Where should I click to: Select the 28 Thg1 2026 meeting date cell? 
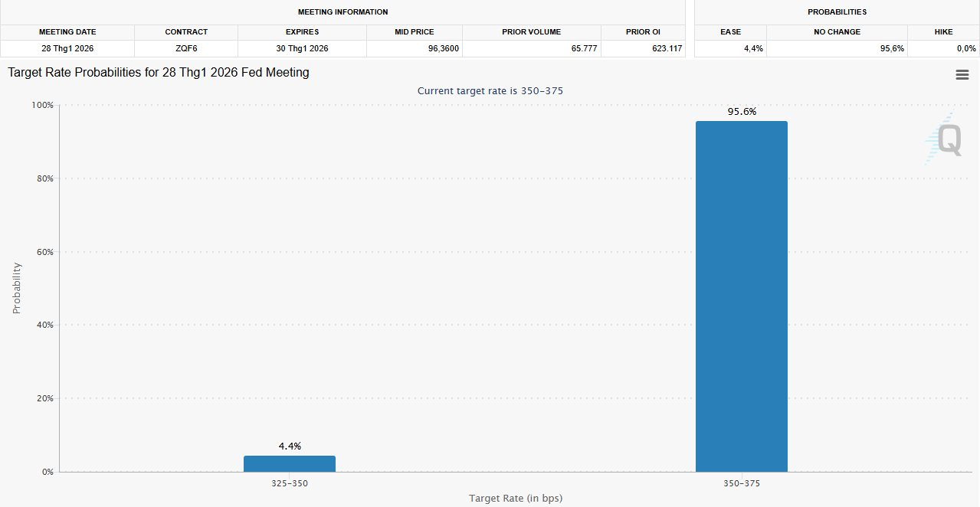click(67, 48)
